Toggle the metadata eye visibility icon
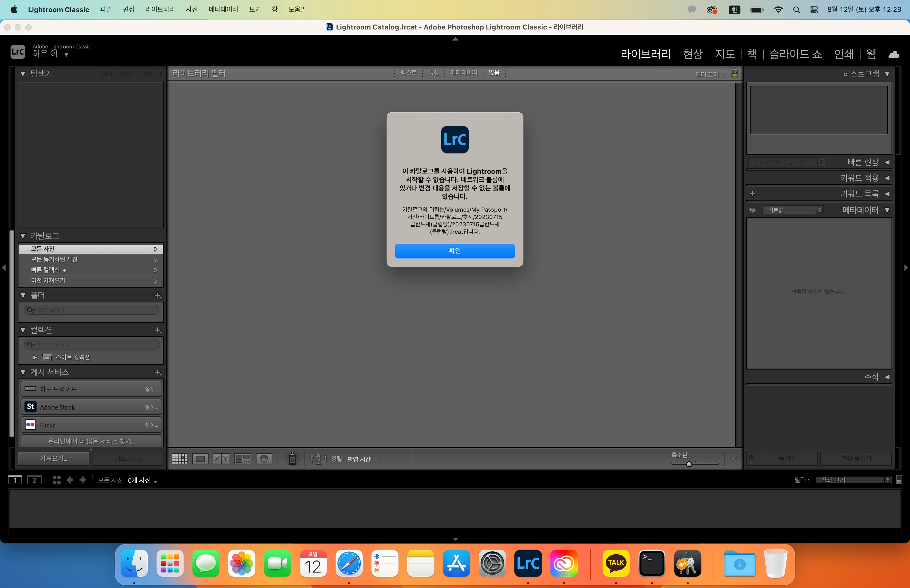 (752, 210)
